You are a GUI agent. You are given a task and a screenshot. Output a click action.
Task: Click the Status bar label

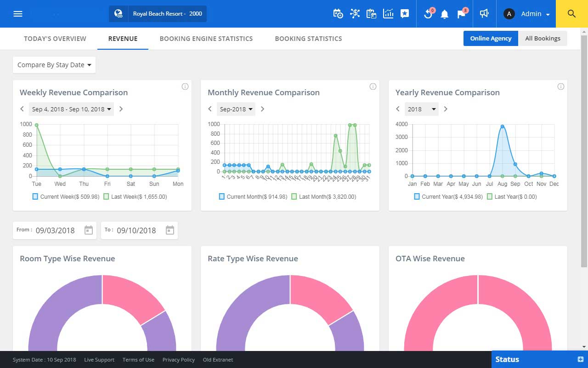507,359
